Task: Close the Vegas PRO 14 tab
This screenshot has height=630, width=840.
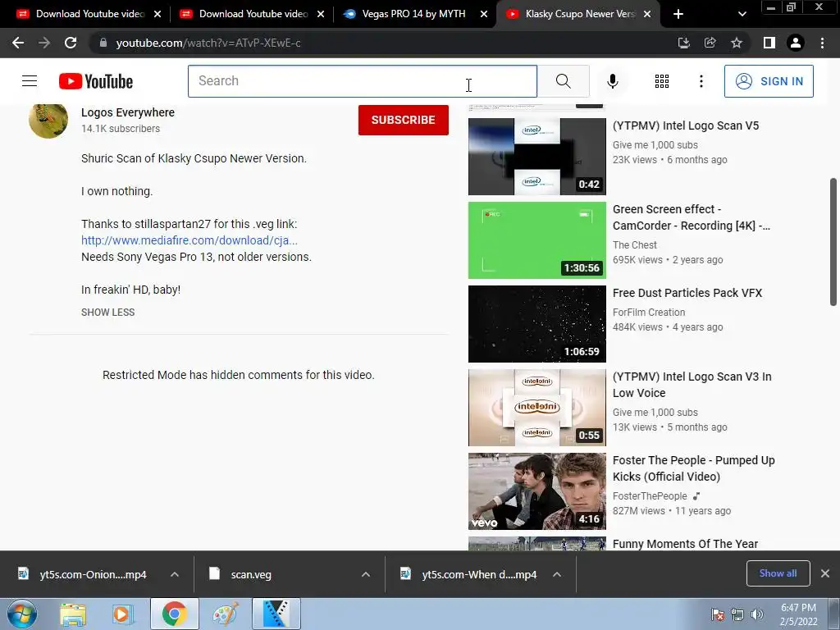Action: (x=484, y=14)
